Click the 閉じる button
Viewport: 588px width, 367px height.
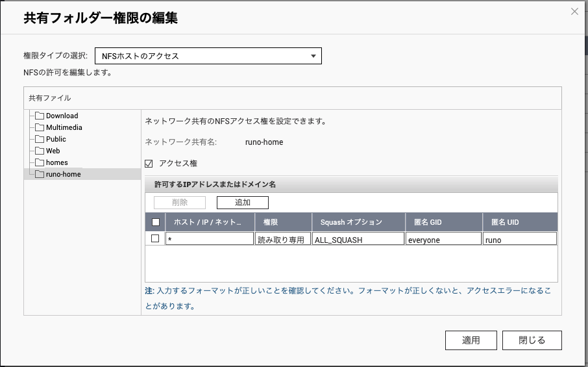532,340
